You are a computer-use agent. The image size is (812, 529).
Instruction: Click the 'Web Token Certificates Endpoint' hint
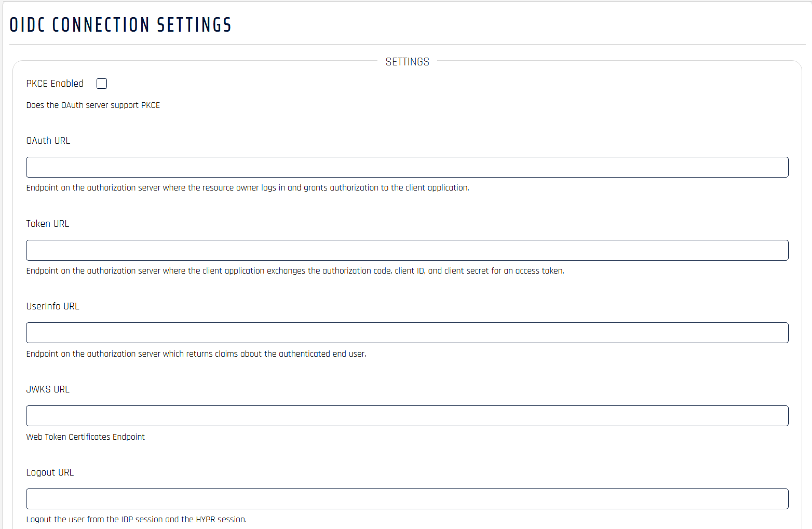(85, 437)
